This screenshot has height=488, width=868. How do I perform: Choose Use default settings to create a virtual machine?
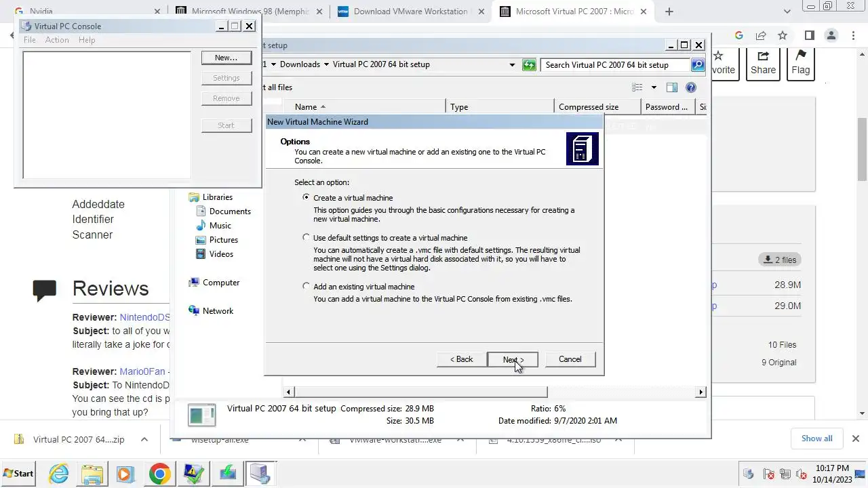click(307, 238)
